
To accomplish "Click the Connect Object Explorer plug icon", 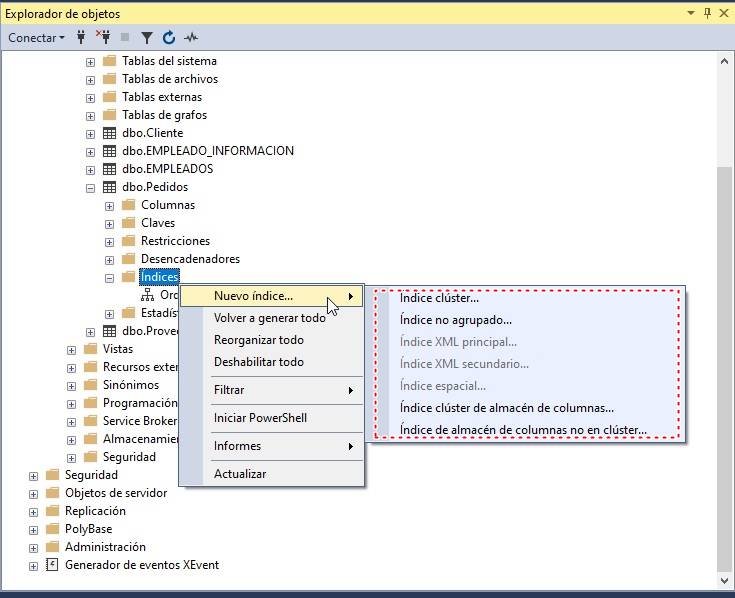I will pyautogui.click(x=81, y=37).
